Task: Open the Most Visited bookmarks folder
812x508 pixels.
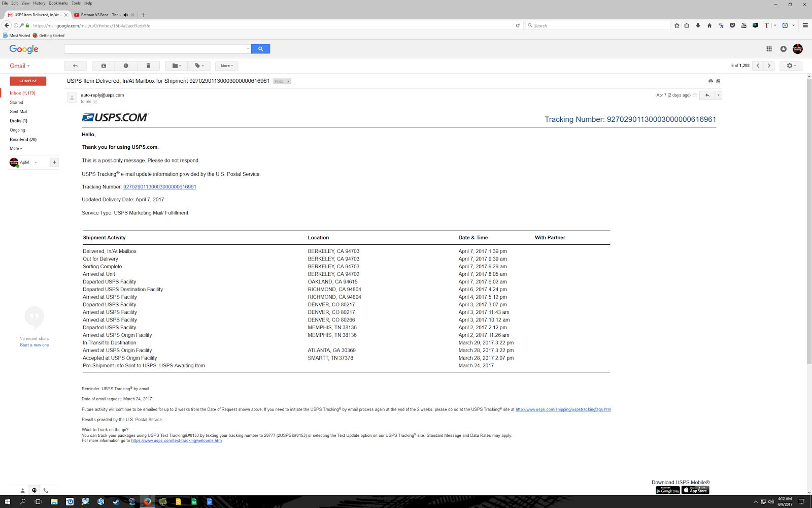Action: [x=17, y=36]
